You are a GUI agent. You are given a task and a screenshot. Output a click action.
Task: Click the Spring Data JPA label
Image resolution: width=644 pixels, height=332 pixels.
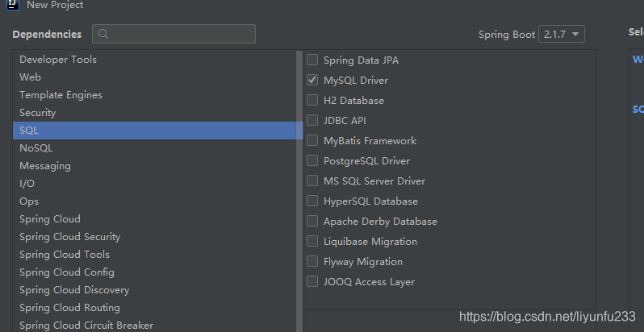(361, 60)
